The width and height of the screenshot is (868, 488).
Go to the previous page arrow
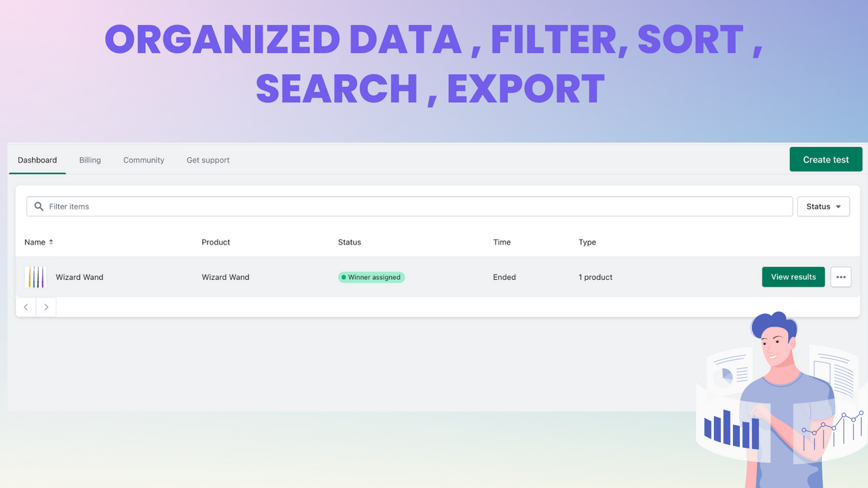coord(26,307)
